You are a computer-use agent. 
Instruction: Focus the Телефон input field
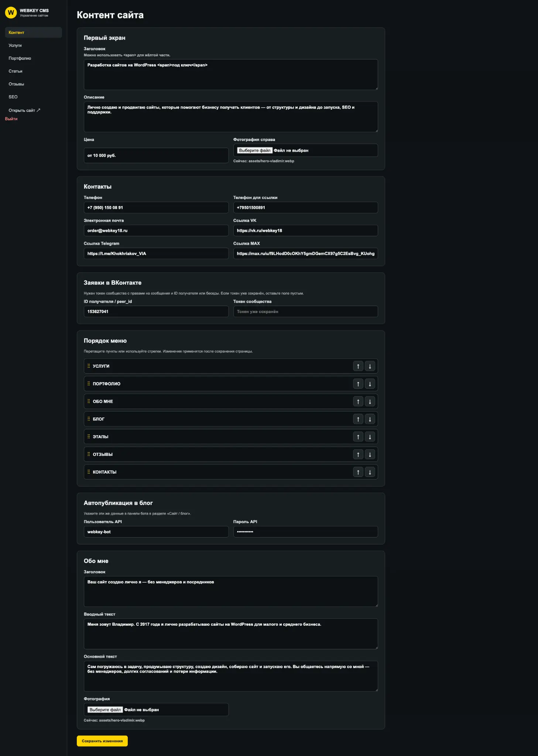(156, 207)
